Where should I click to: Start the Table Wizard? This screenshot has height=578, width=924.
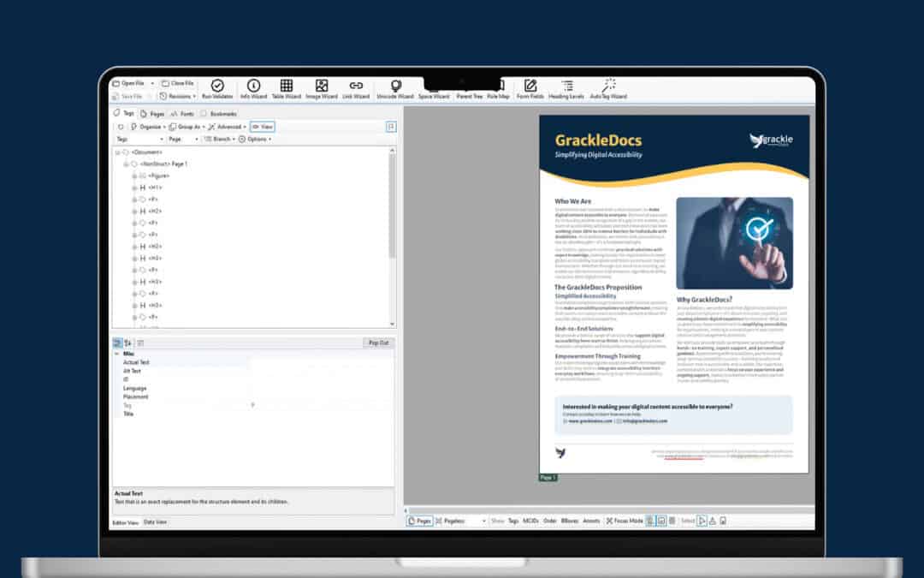[287, 89]
